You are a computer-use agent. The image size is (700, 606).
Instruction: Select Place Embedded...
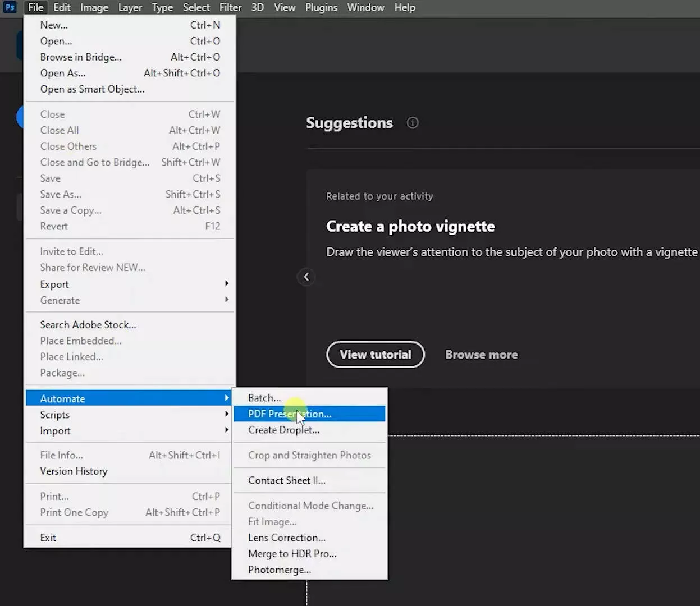(130, 341)
